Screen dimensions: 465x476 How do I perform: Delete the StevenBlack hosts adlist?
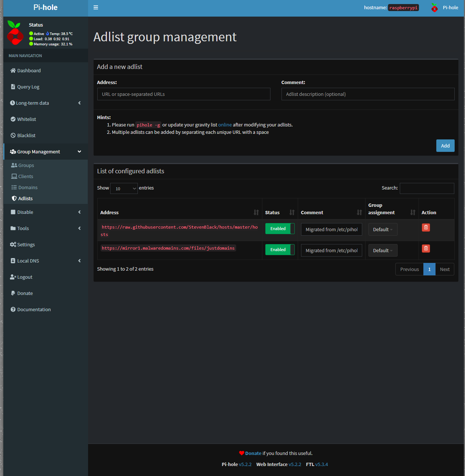[x=426, y=227]
